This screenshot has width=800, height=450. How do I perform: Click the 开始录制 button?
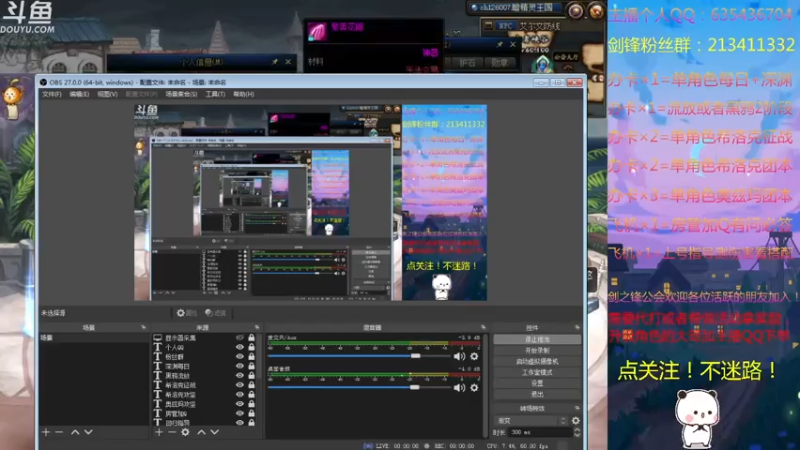pos(537,351)
